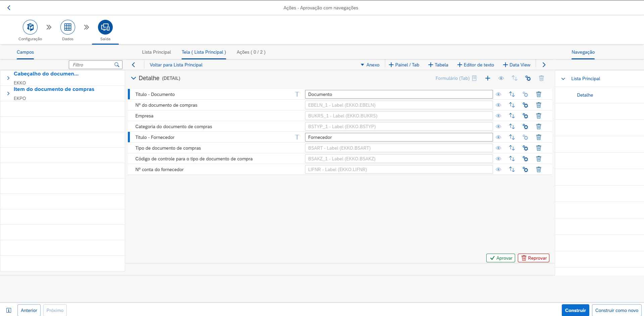This screenshot has width=644, height=316.
Task: Delete the Empresa field row
Action: click(x=539, y=116)
